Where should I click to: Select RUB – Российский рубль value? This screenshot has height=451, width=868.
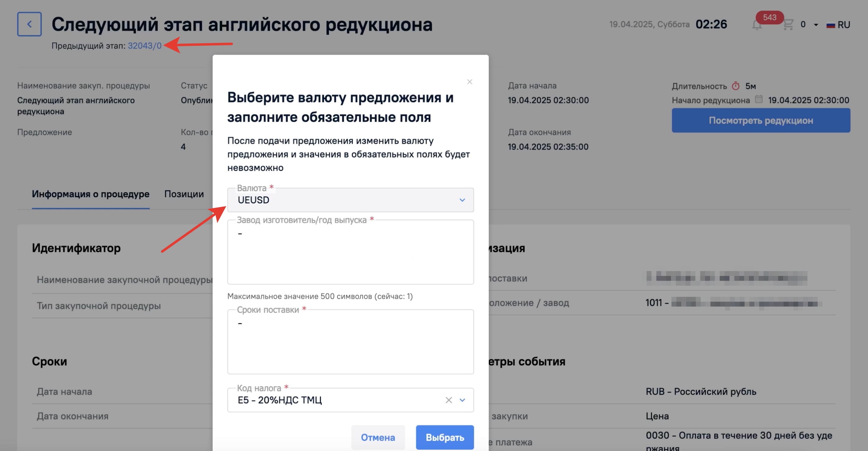click(x=701, y=392)
